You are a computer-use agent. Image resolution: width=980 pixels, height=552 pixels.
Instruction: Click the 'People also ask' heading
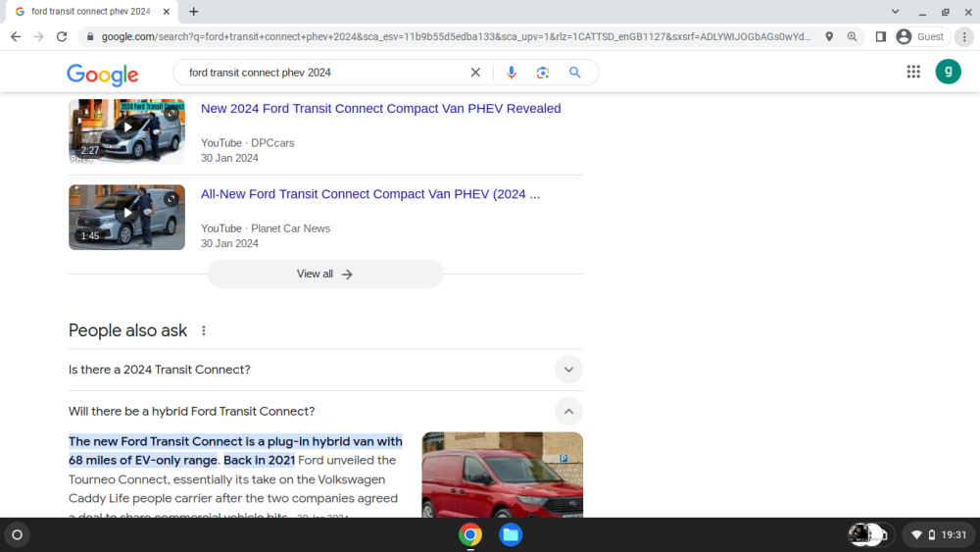128,330
